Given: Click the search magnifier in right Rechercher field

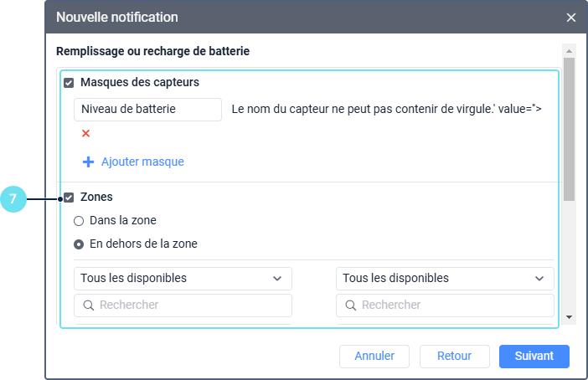Looking at the screenshot, I should 350,305.
